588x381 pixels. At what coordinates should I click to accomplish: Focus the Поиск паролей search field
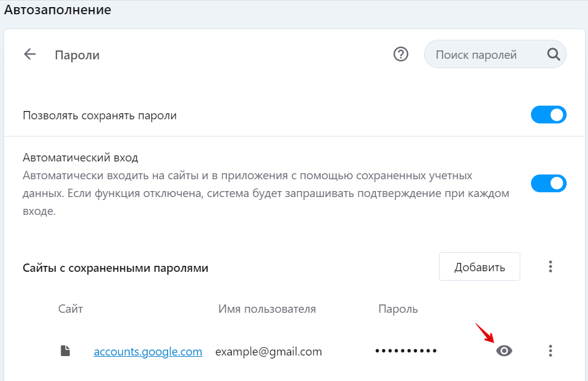[x=484, y=55]
